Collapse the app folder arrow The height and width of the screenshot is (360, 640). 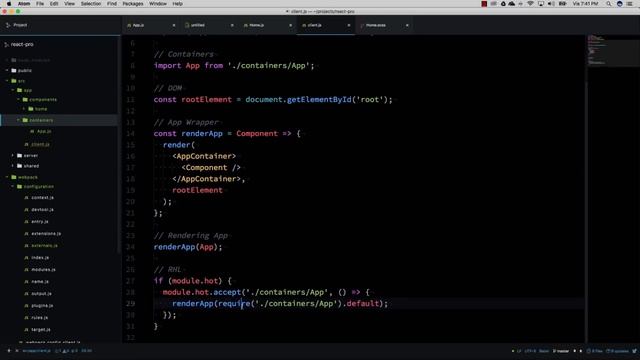[13, 90]
